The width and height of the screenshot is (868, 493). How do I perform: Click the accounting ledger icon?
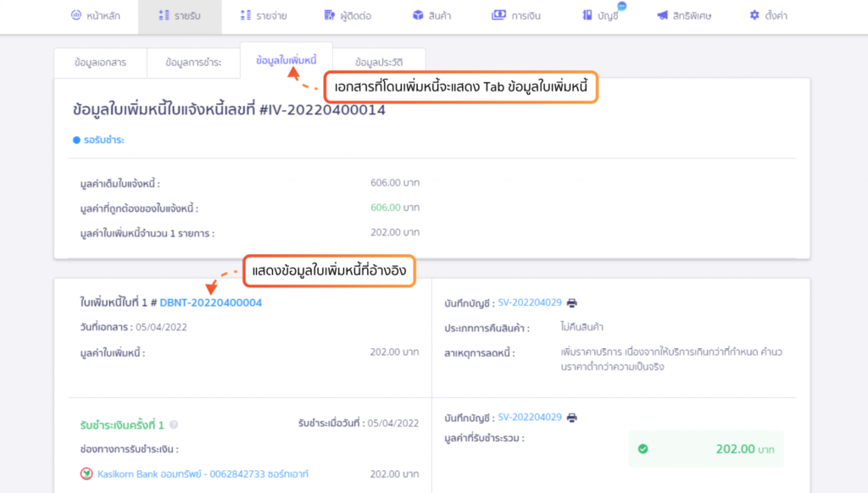click(x=587, y=15)
